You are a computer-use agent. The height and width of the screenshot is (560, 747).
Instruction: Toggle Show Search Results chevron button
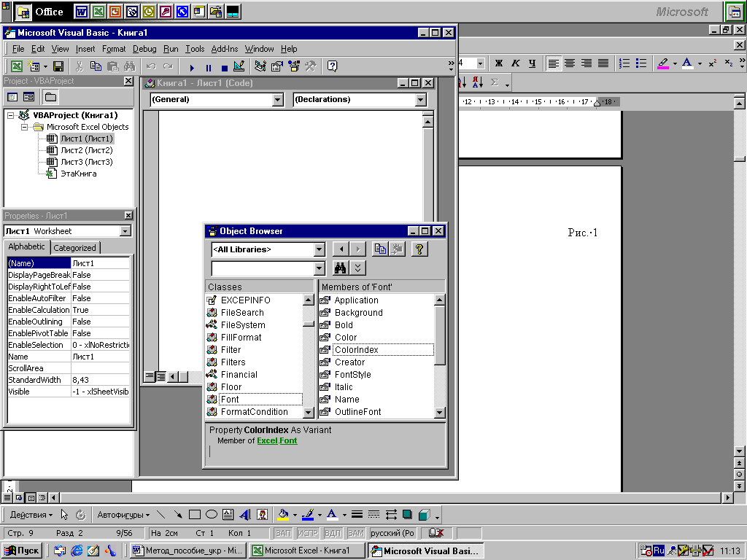click(x=357, y=268)
